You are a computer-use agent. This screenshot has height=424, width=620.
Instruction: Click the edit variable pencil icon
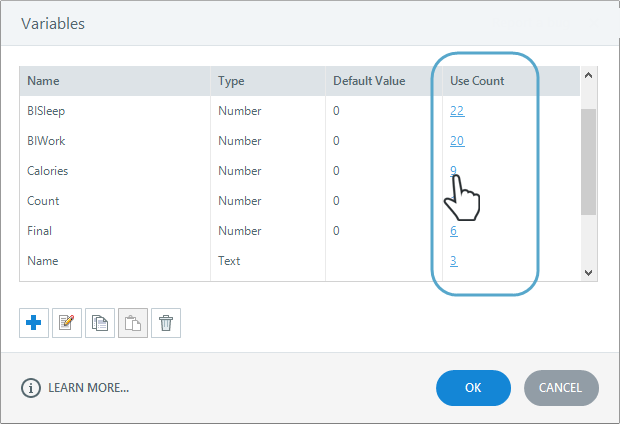point(67,323)
